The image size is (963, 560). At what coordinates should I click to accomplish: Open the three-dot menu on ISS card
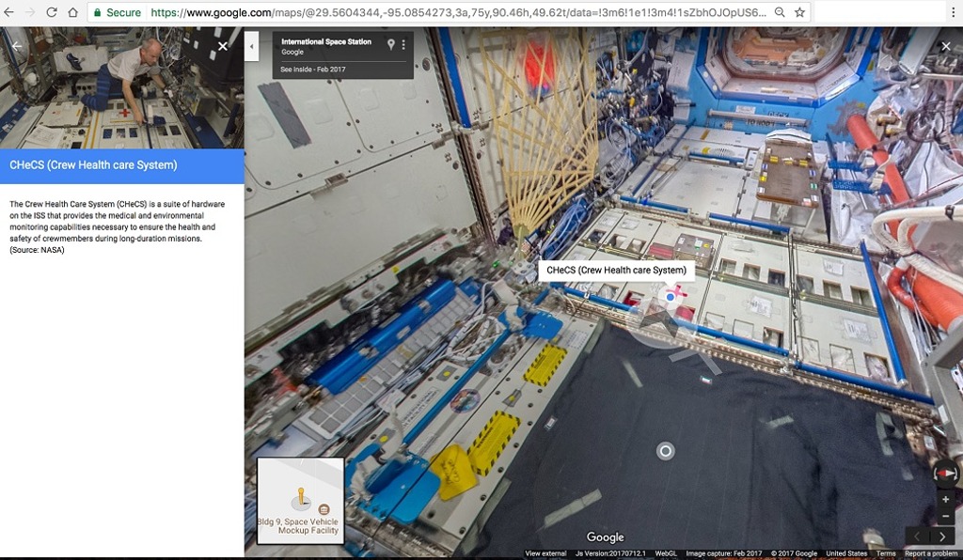tap(403, 44)
